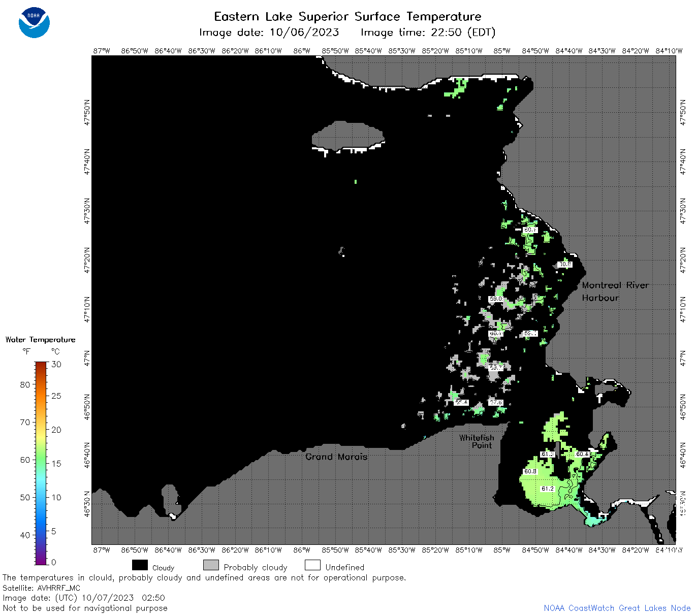
Task: Click the 86°30'W label on bottom axis
Action: pyautogui.click(x=202, y=550)
